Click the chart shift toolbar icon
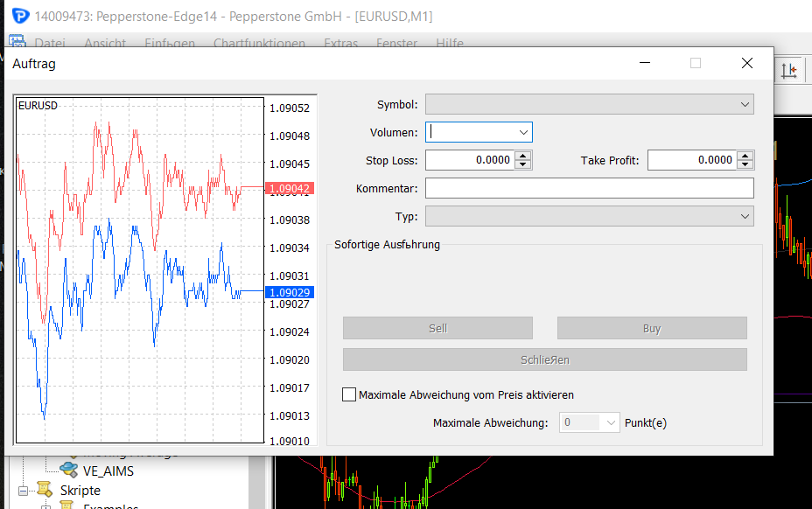The height and width of the screenshot is (509, 812). (x=789, y=71)
